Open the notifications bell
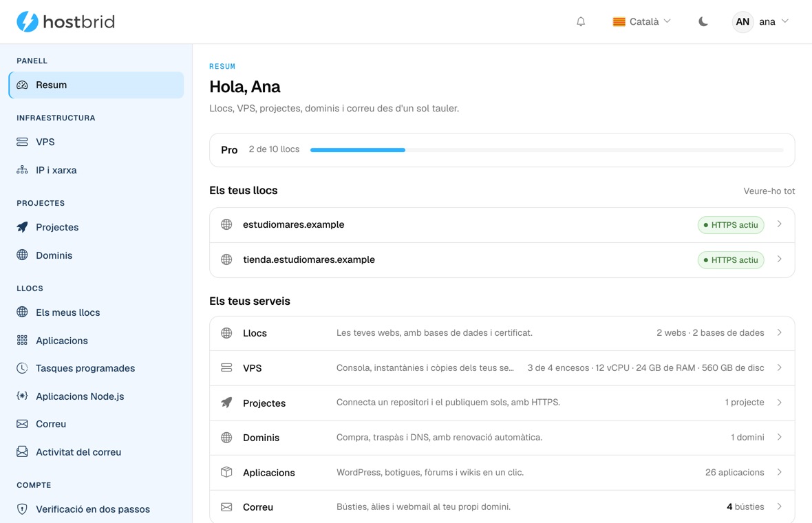This screenshot has width=812, height=523. click(x=581, y=22)
